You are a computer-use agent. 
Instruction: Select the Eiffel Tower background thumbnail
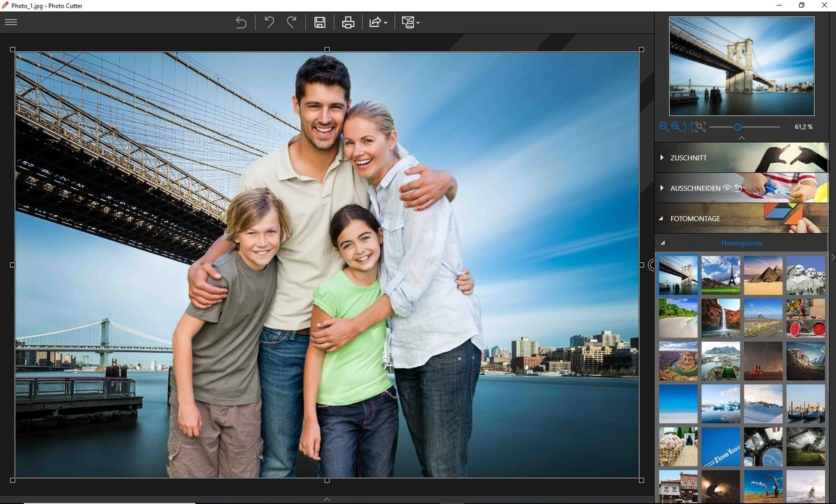[720, 275]
